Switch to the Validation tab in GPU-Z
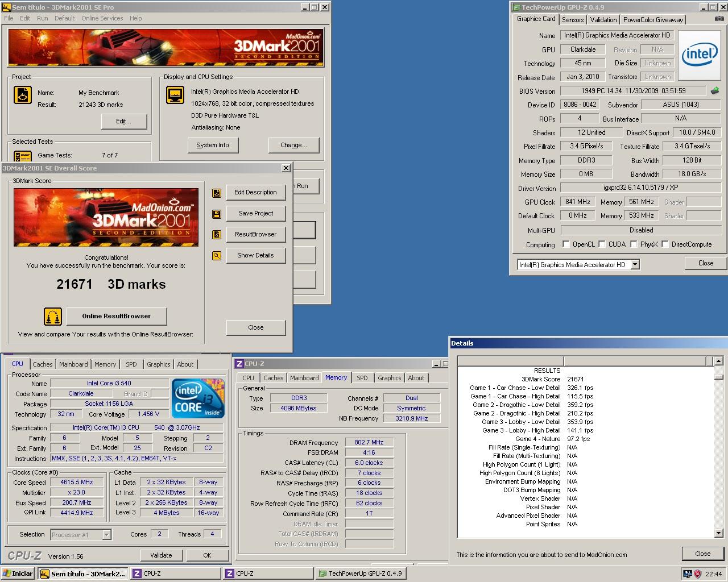Image resolution: width=728 pixels, height=582 pixels. 603,19
